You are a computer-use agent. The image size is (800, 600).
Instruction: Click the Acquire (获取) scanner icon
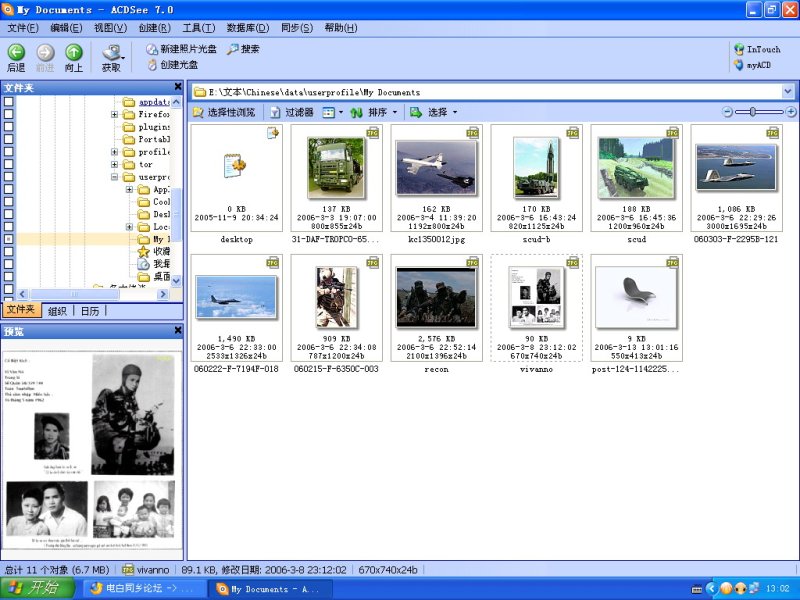tap(111, 52)
